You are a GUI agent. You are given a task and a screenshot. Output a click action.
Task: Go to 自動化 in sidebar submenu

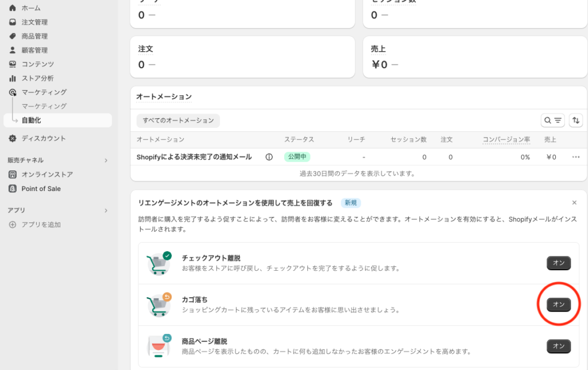coord(32,120)
